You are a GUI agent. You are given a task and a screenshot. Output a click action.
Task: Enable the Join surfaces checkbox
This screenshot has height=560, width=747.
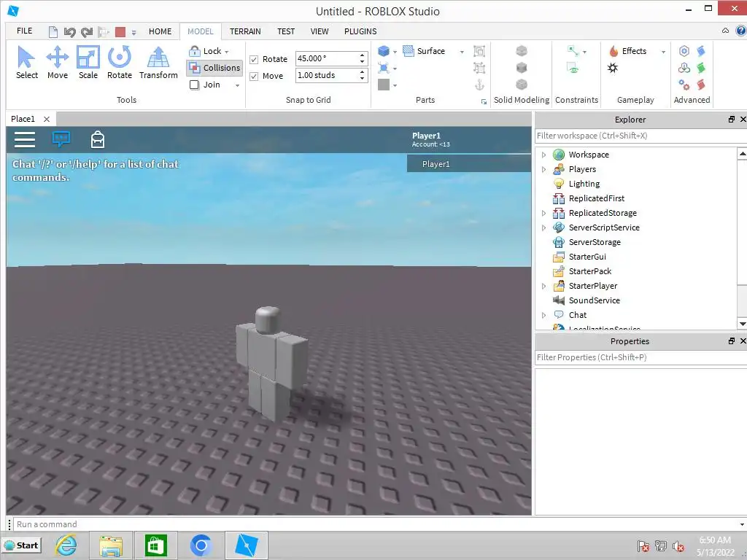click(x=194, y=85)
